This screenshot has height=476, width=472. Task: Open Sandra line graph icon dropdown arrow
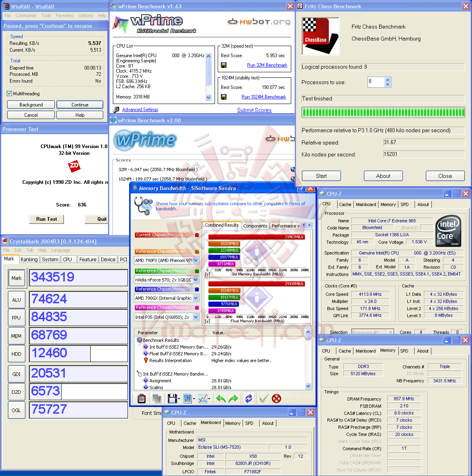(209, 399)
